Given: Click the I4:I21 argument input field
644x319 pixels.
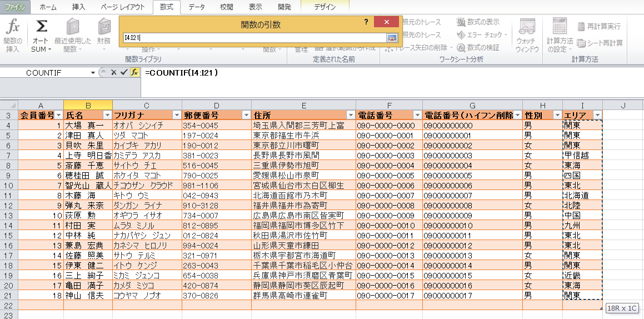Looking at the screenshot, I should pos(254,38).
